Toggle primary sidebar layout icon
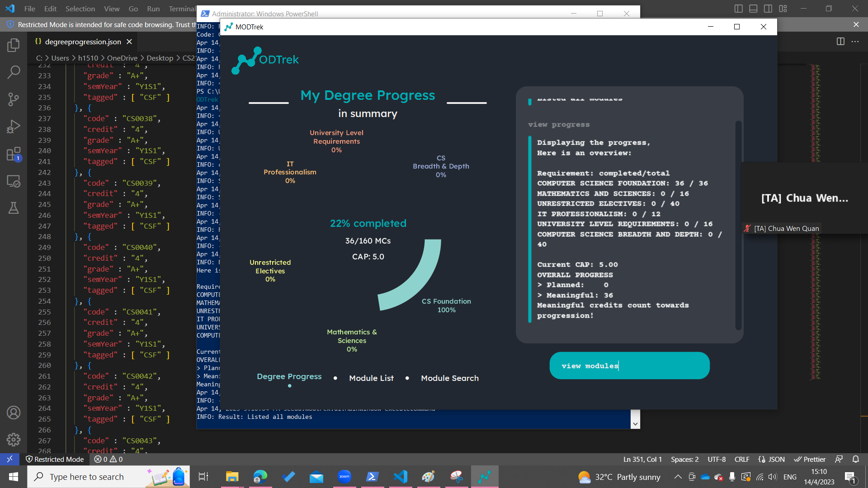Image resolution: width=868 pixels, height=488 pixels. pos(739,9)
